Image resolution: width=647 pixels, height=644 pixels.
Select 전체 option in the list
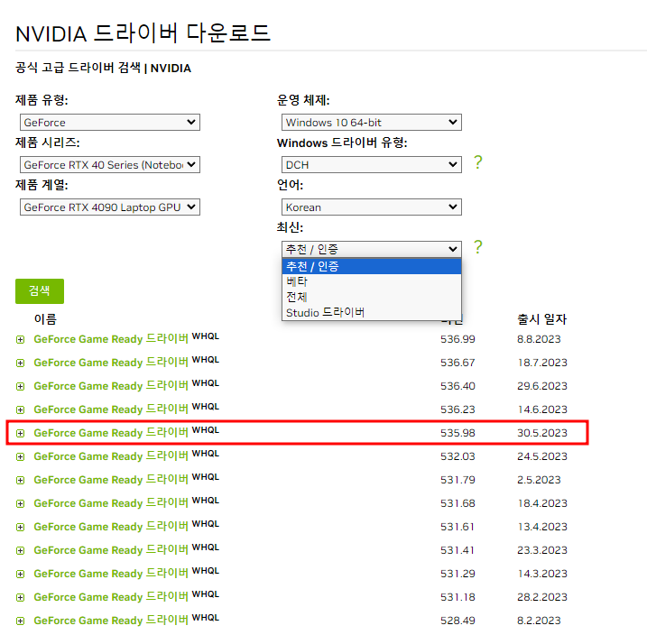pyautogui.click(x=372, y=297)
